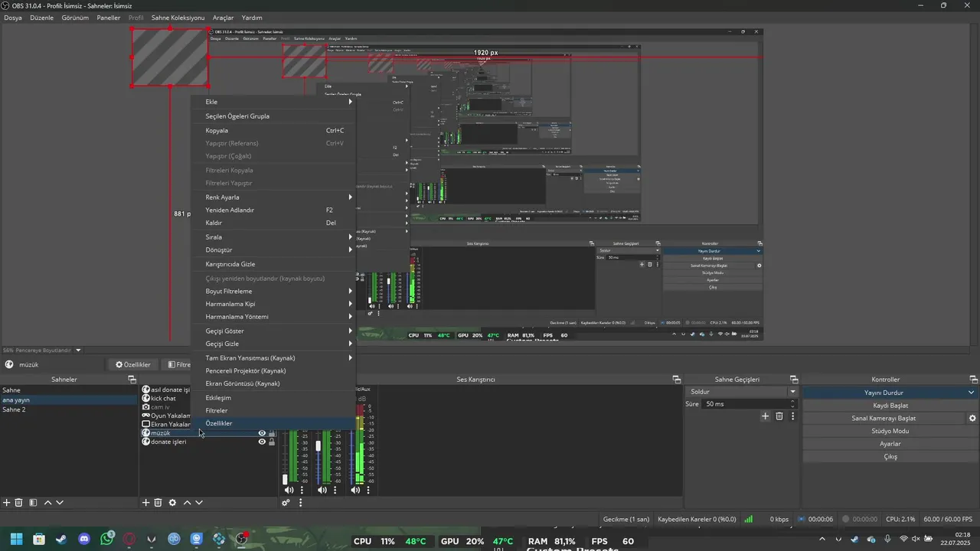Click Sanal Kamerayı Başlat button
980x551 pixels.
(884, 419)
